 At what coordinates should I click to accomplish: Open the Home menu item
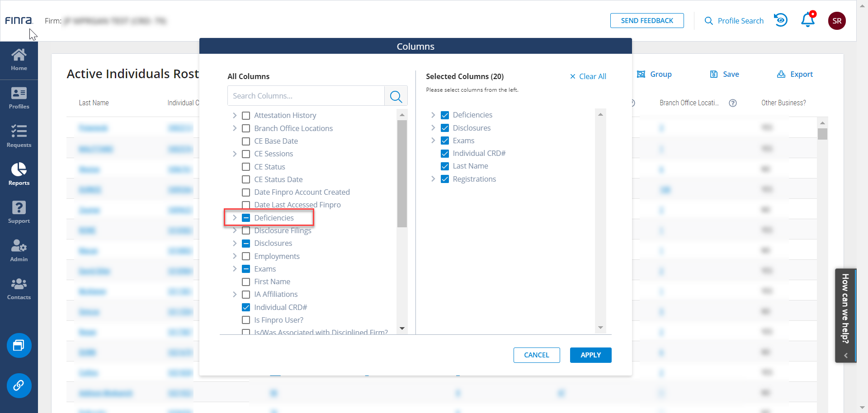click(x=19, y=60)
